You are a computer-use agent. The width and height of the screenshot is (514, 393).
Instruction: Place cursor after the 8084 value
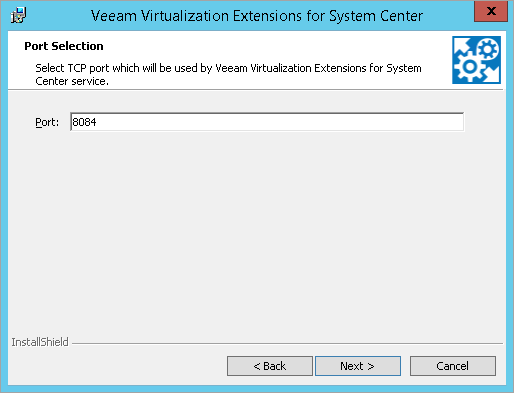pos(97,122)
